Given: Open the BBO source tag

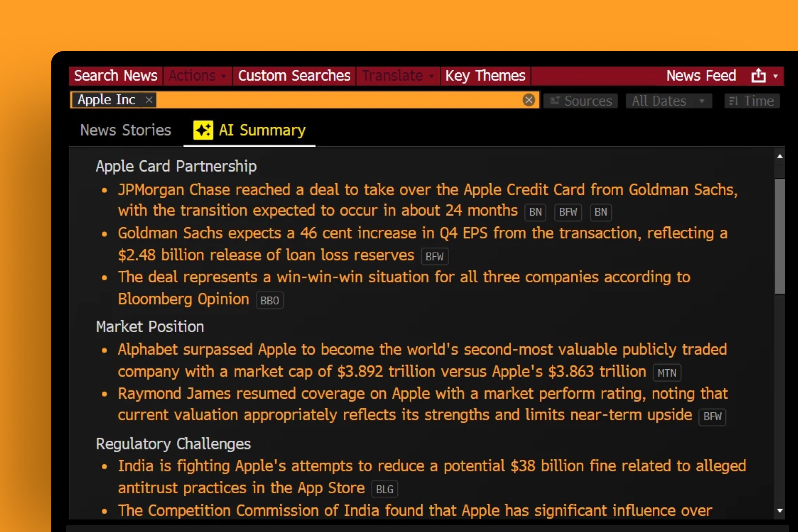Looking at the screenshot, I should pyautogui.click(x=269, y=300).
